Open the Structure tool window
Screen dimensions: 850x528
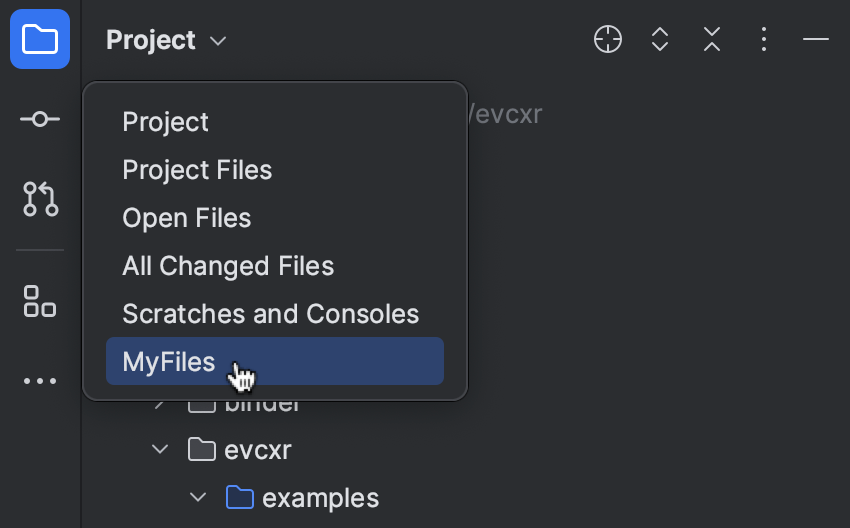(40, 301)
